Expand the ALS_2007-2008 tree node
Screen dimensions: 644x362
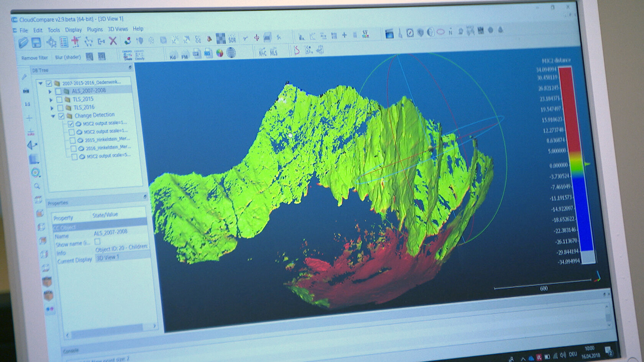[x=50, y=92]
